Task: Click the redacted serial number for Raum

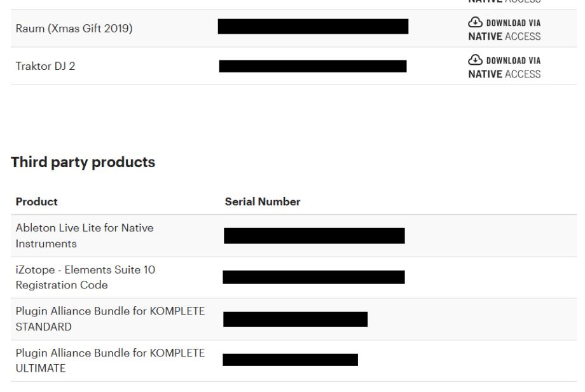Action: [x=313, y=27]
